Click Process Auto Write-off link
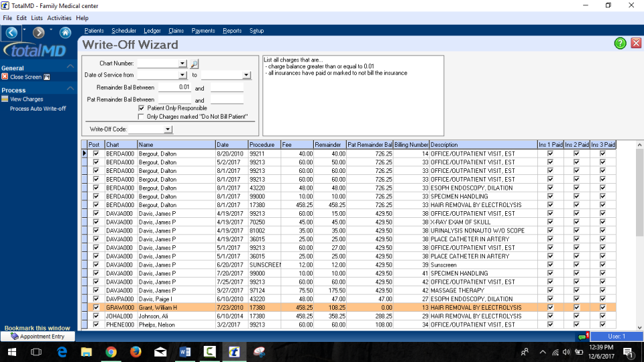The height and width of the screenshot is (362, 644). (x=38, y=109)
